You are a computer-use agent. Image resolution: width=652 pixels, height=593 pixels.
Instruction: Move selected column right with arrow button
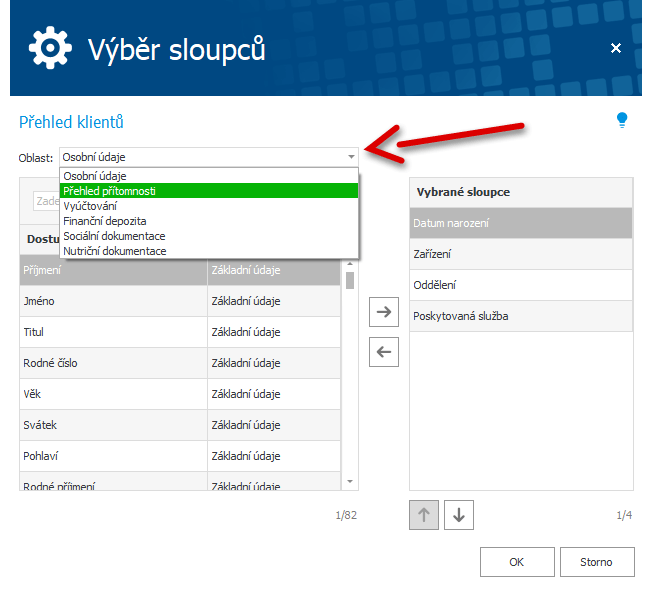pyautogui.click(x=383, y=311)
